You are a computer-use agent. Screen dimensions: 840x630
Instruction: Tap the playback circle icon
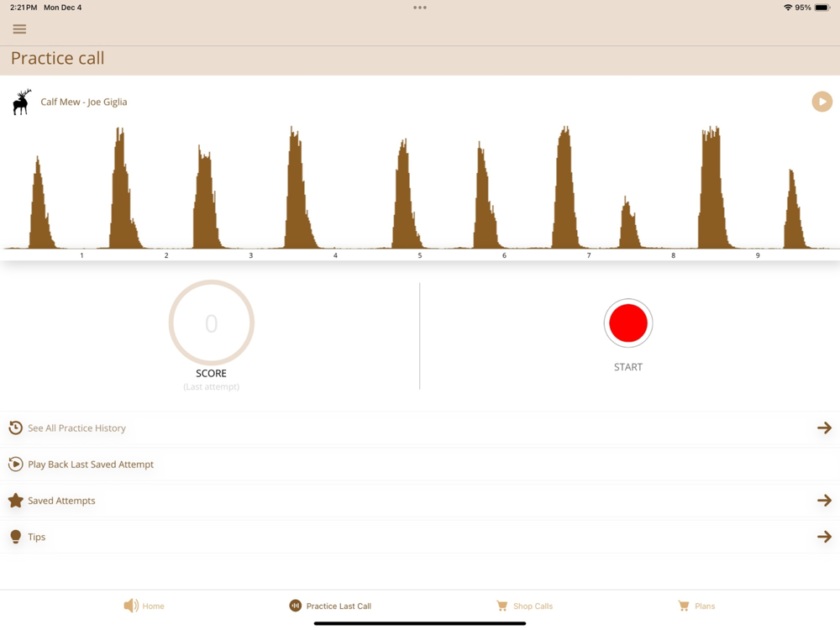point(15,464)
